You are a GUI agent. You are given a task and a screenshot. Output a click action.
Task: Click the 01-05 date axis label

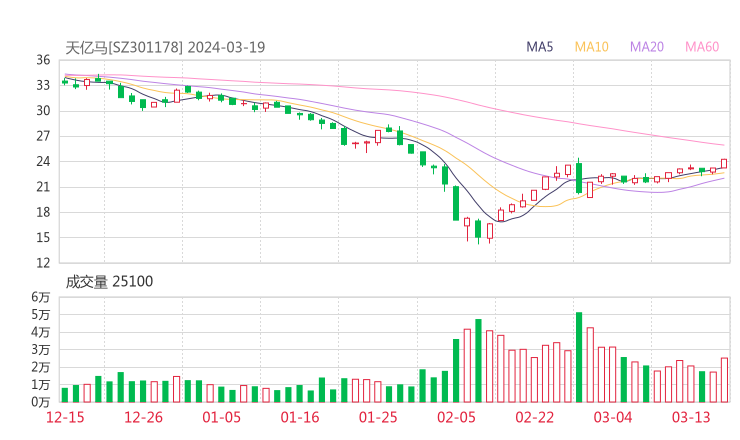pos(221,417)
